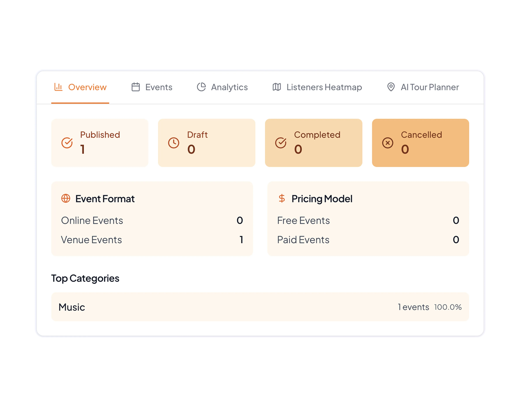Click the checkmark icon in the Completed card
Viewport: 532px width, 407px height.
point(281,143)
